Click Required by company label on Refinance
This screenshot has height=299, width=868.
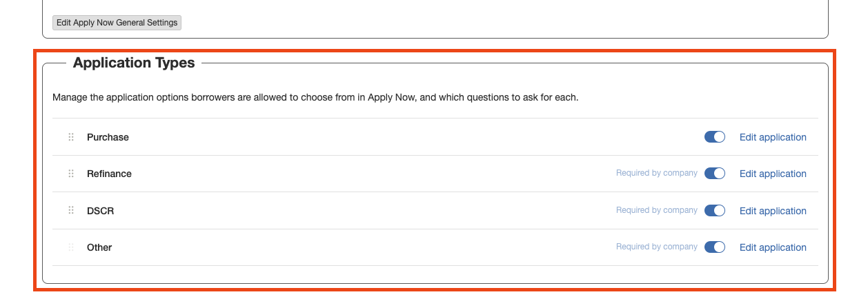pos(656,174)
